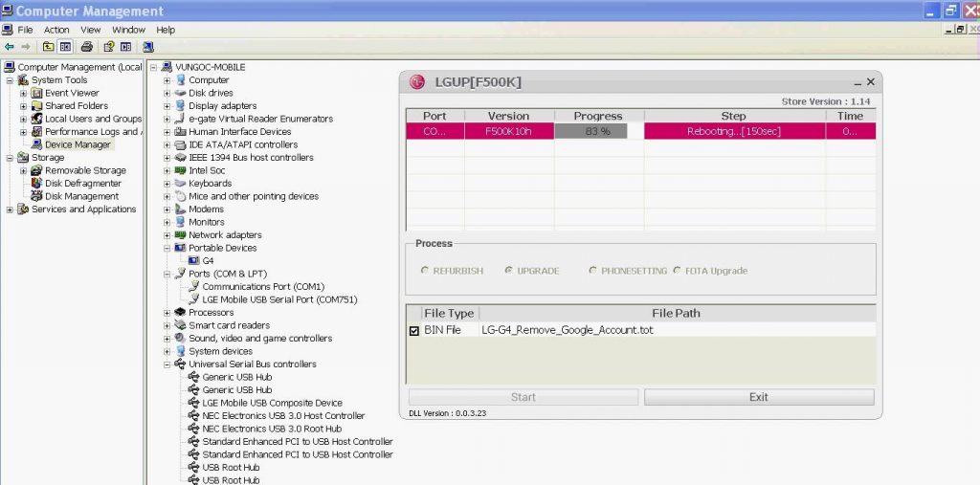This screenshot has height=485, width=980.
Task: Open the Action menu
Action: tap(56, 30)
